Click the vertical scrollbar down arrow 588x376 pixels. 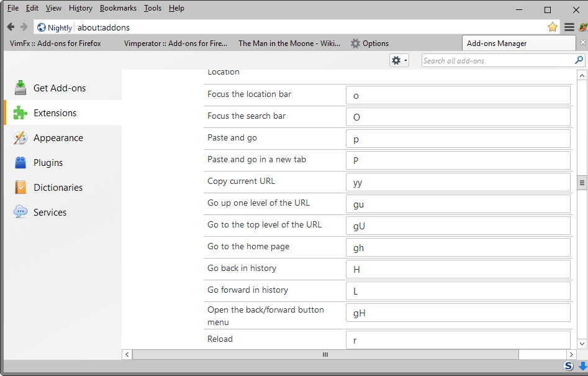pyautogui.click(x=582, y=343)
